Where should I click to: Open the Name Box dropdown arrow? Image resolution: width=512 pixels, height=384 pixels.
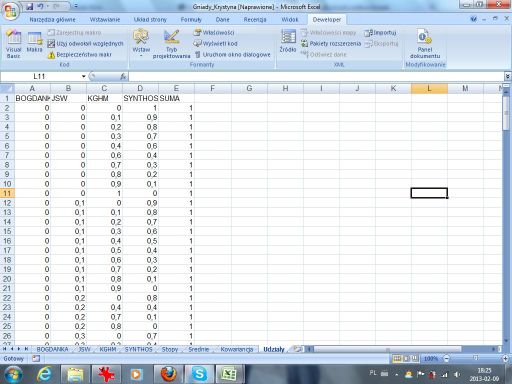point(83,77)
